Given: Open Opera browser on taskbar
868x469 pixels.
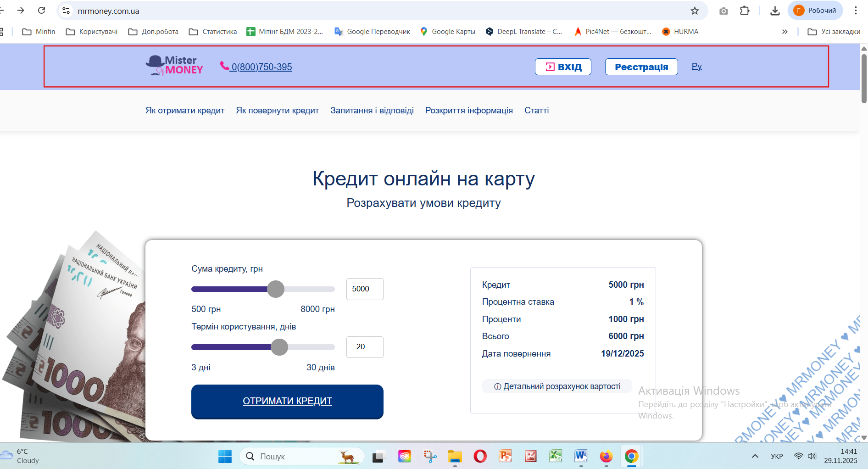Looking at the screenshot, I should [x=480, y=456].
